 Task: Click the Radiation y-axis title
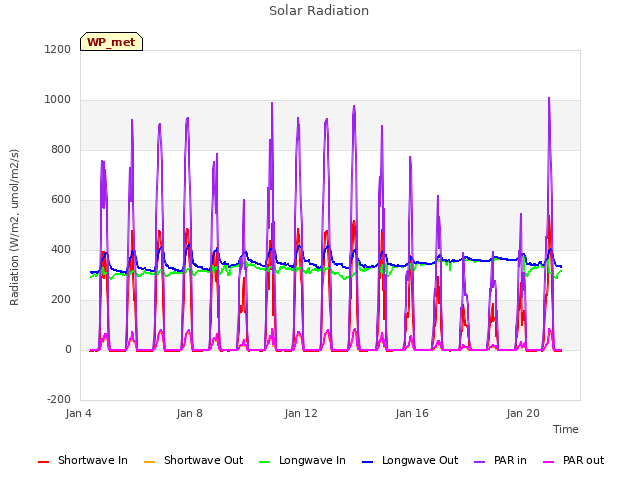[14, 227]
